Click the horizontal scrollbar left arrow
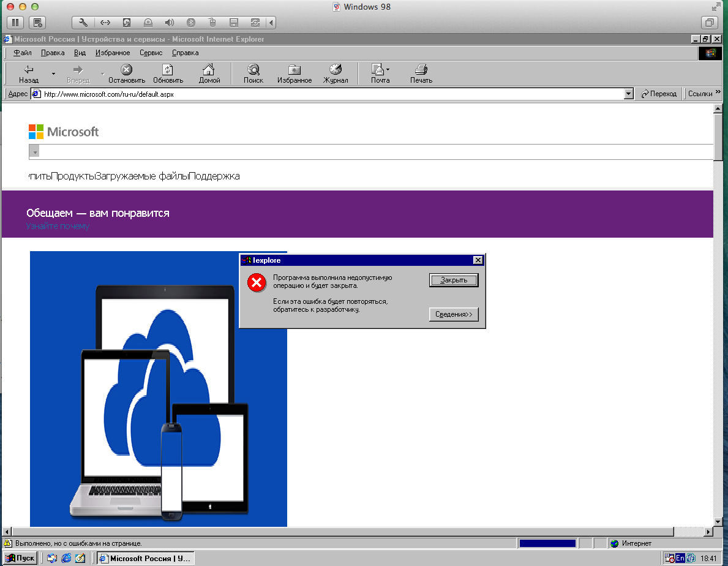 (7, 532)
